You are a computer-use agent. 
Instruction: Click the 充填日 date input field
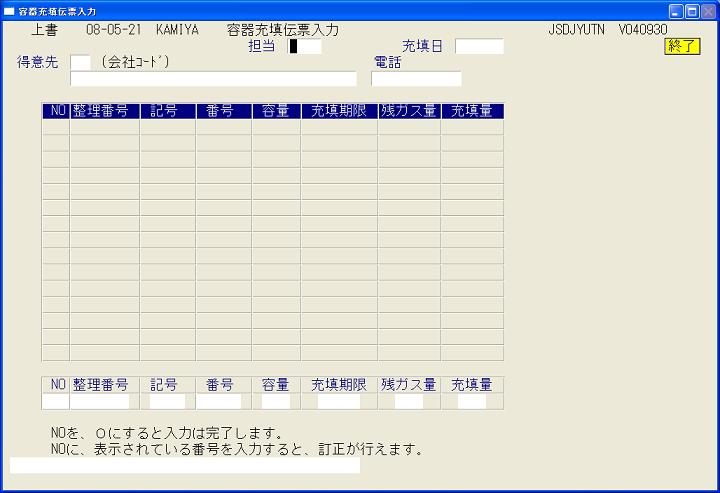coord(479,46)
